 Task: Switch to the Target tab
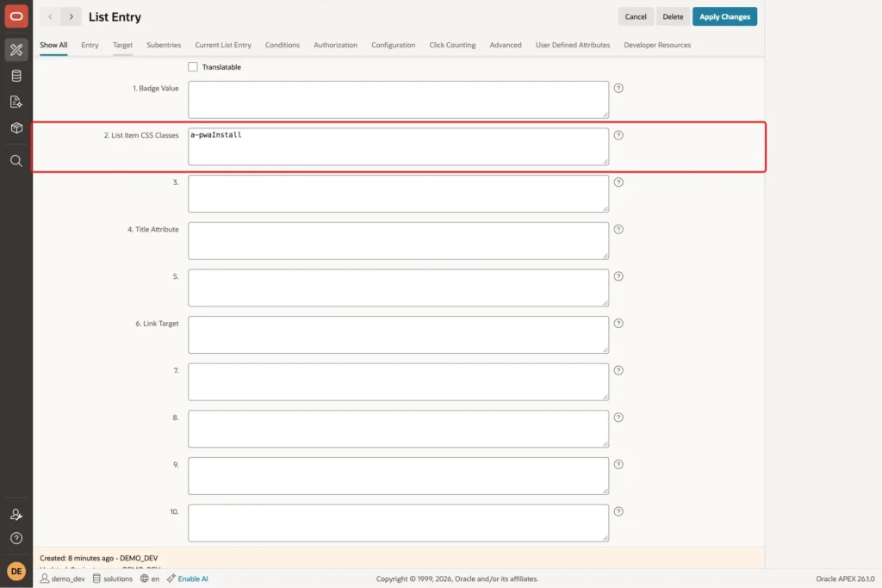pyautogui.click(x=122, y=45)
